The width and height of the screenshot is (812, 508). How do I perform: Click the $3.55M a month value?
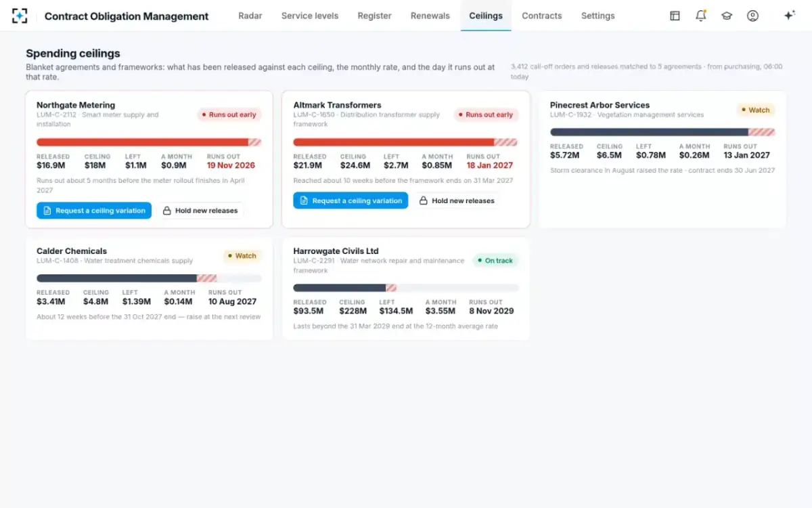[441, 311]
